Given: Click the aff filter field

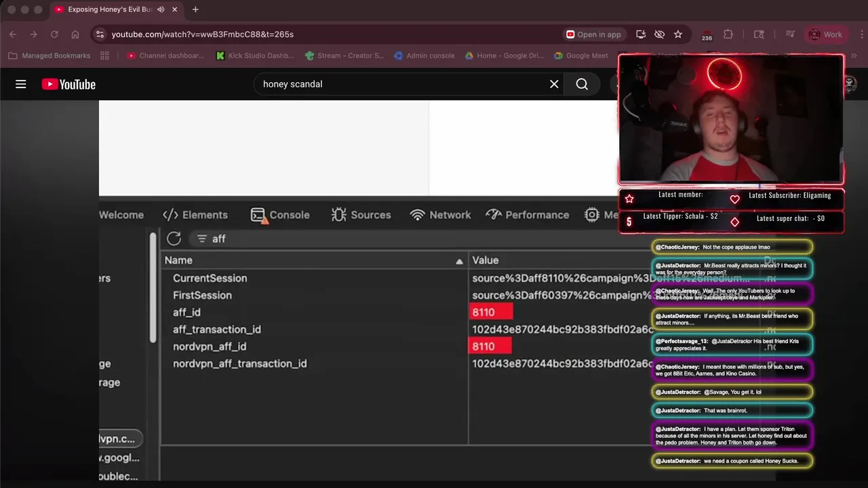Looking at the screenshot, I should pos(407,239).
